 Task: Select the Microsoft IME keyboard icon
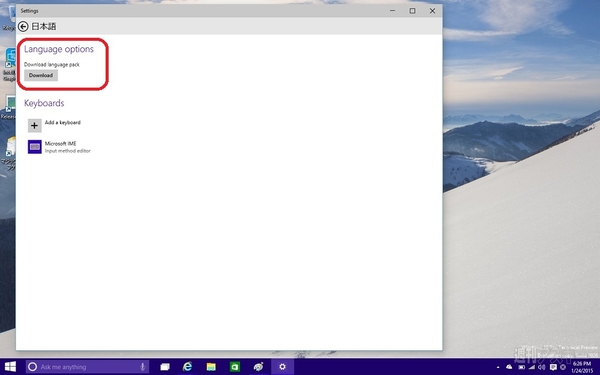tap(34, 147)
